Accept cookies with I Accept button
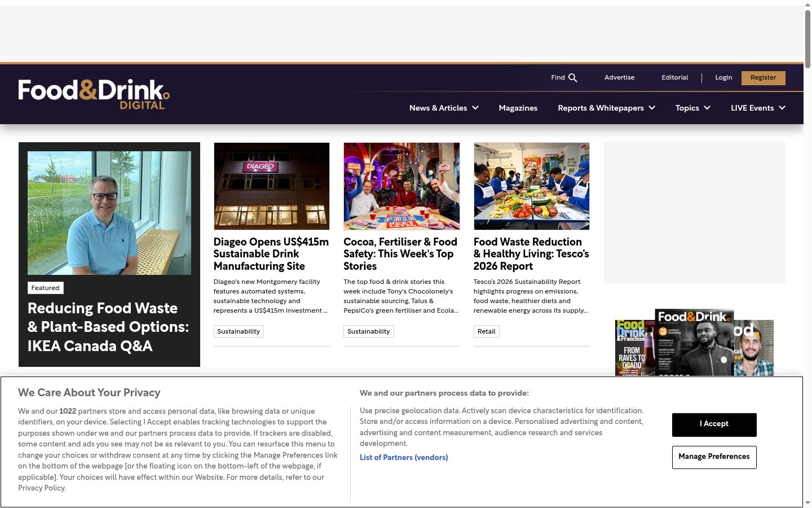Viewport: 812px width, 508px height. pyautogui.click(x=714, y=424)
